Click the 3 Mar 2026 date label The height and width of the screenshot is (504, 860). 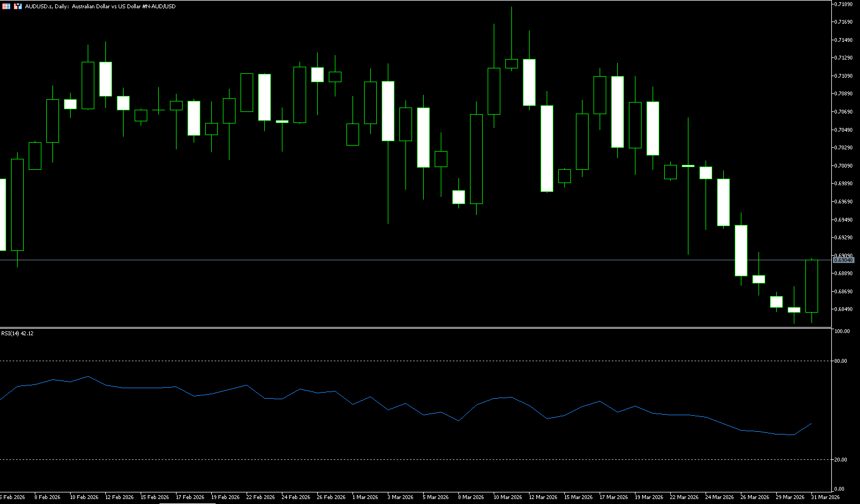400,497
